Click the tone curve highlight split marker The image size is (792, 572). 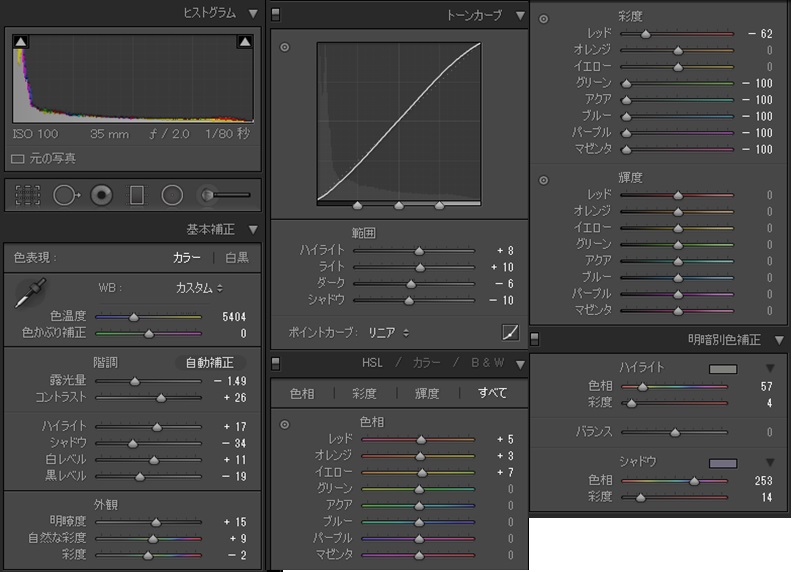[439, 205]
